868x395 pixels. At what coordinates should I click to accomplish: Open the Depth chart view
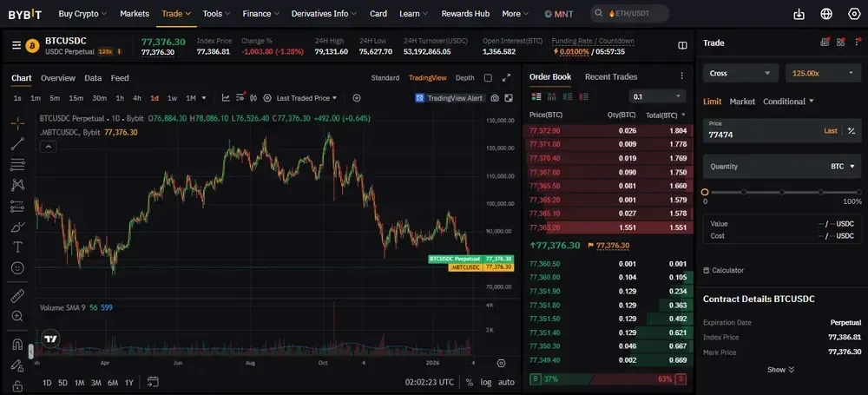[x=465, y=78]
